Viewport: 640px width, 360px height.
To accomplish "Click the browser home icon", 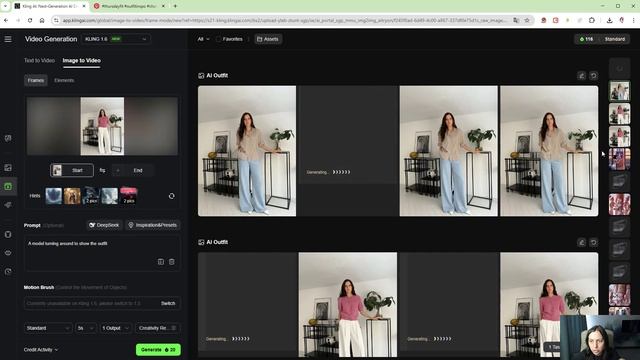I will [x=42, y=20].
